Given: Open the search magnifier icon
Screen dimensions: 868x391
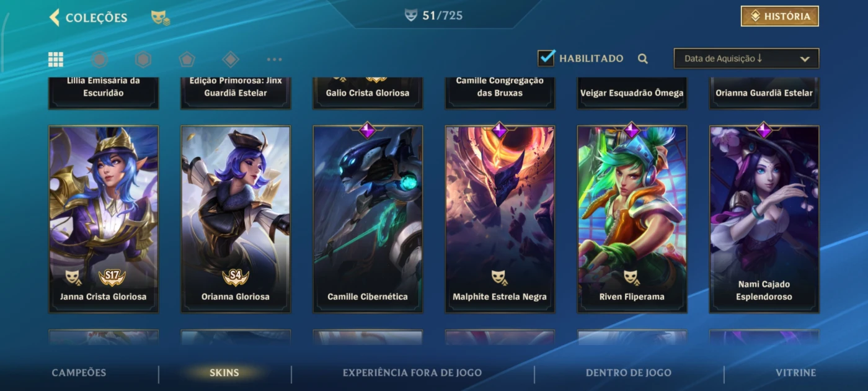Looking at the screenshot, I should (x=643, y=59).
